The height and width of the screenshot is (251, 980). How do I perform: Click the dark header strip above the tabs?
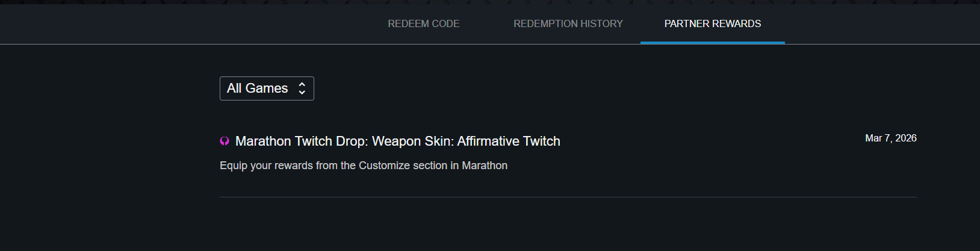coord(490,2)
